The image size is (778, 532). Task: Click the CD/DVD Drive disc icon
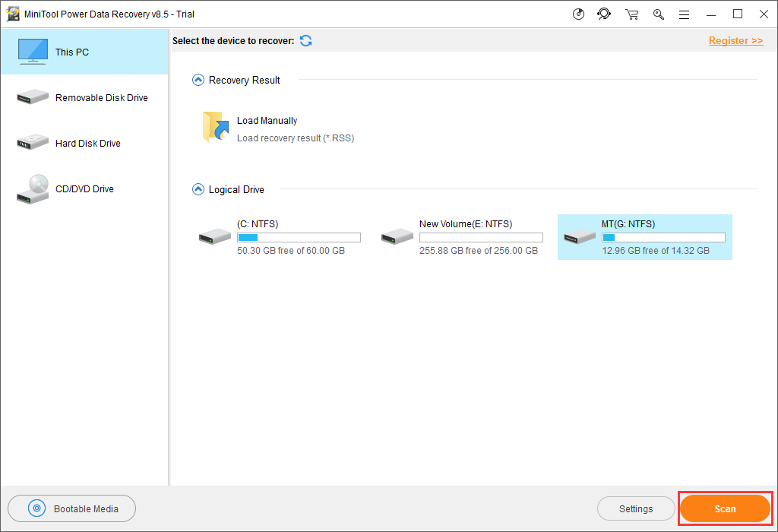[33, 189]
